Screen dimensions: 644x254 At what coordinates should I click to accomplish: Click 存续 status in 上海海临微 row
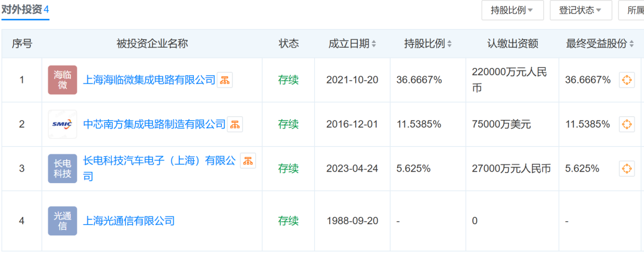click(x=289, y=80)
